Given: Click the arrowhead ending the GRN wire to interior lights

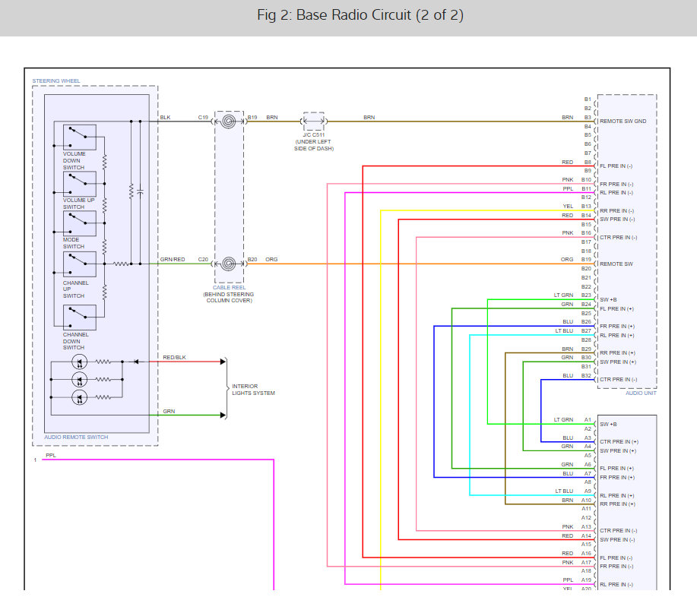Looking at the screenshot, I should coord(223,415).
